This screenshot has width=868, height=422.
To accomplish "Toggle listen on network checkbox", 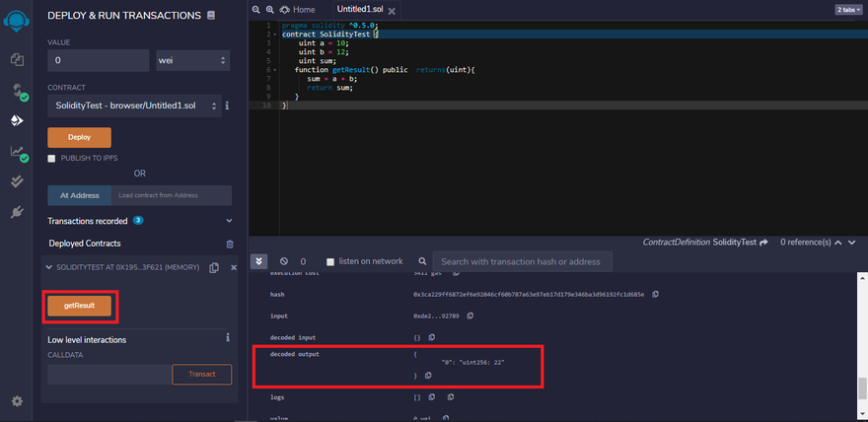I will tap(330, 261).
